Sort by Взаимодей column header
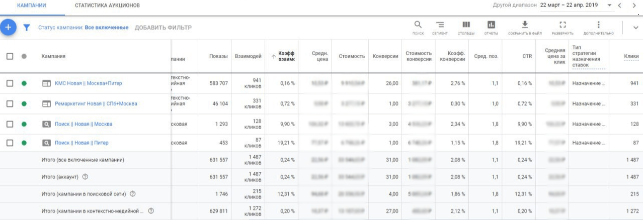This screenshot has height=220, width=644. (x=248, y=56)
